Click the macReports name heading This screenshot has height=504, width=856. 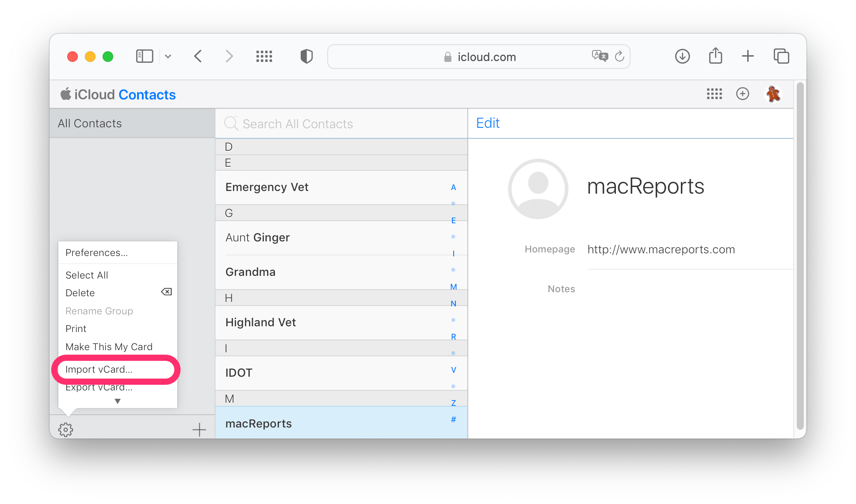646,187
